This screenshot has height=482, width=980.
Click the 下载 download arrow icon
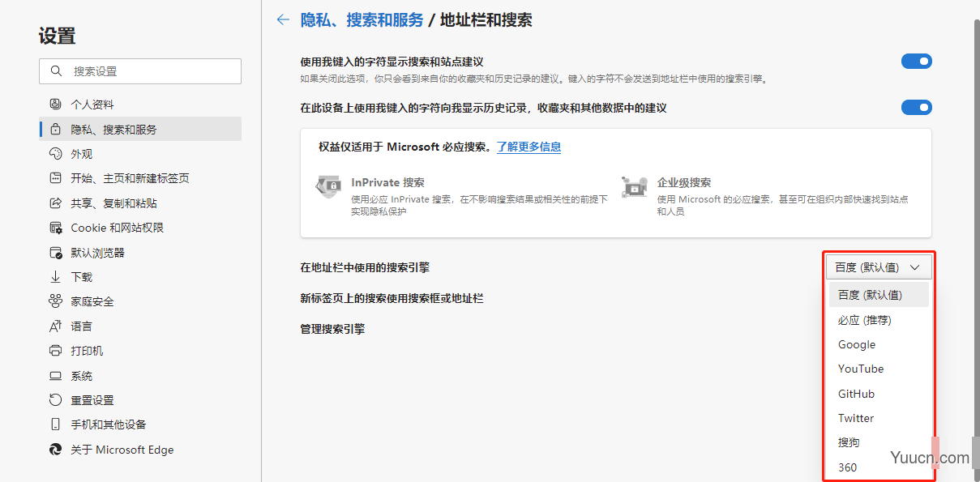click(55, 277)
